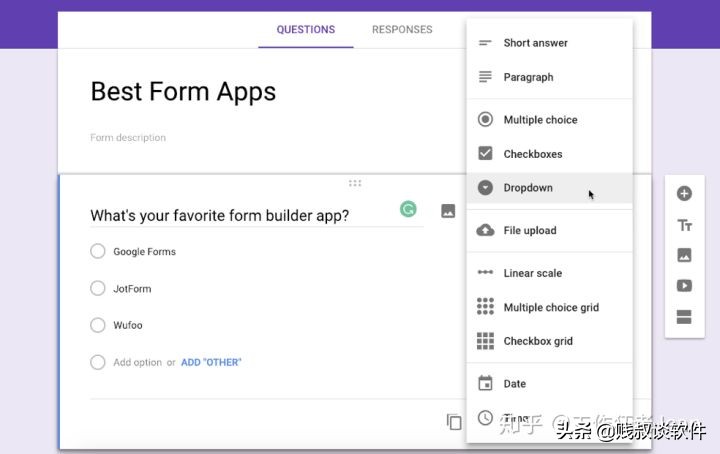Choose Linear scale question type
The image size is (720, 454).
[x=549, y=273]
